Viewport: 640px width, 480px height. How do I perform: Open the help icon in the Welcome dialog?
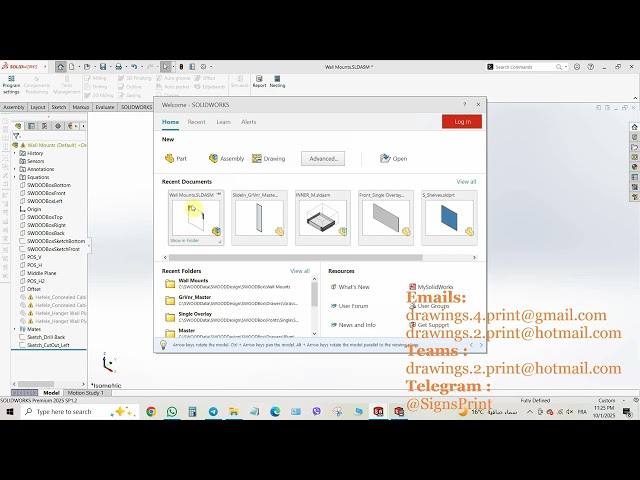pos(464,104)
